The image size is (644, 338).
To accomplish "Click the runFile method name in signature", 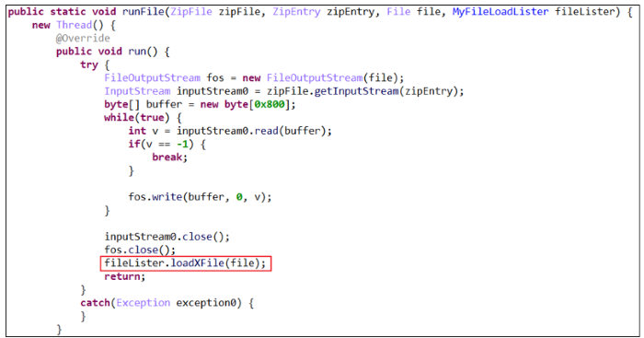I will [144, 12].
